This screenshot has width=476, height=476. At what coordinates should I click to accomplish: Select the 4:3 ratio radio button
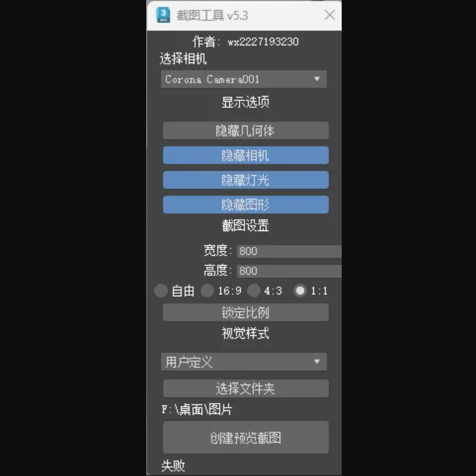(x=253, y=290)
